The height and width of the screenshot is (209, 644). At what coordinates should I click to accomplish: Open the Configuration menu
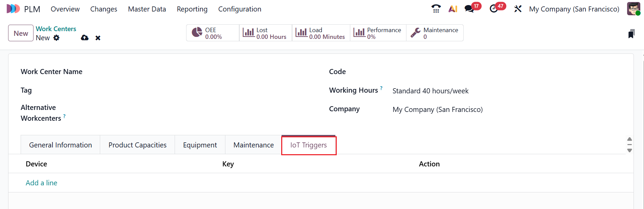coord(240,9)
